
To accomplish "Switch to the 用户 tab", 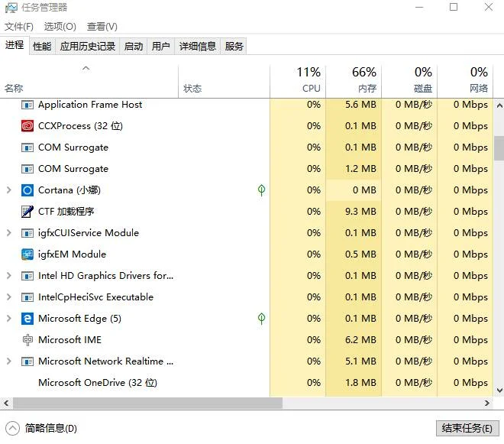I will click(160, 47).
